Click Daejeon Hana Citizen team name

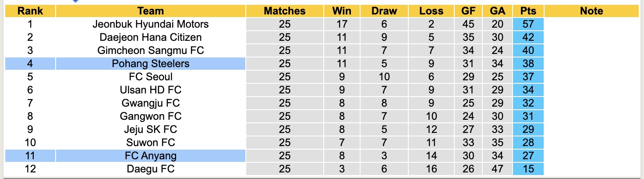tap(150, 37)
